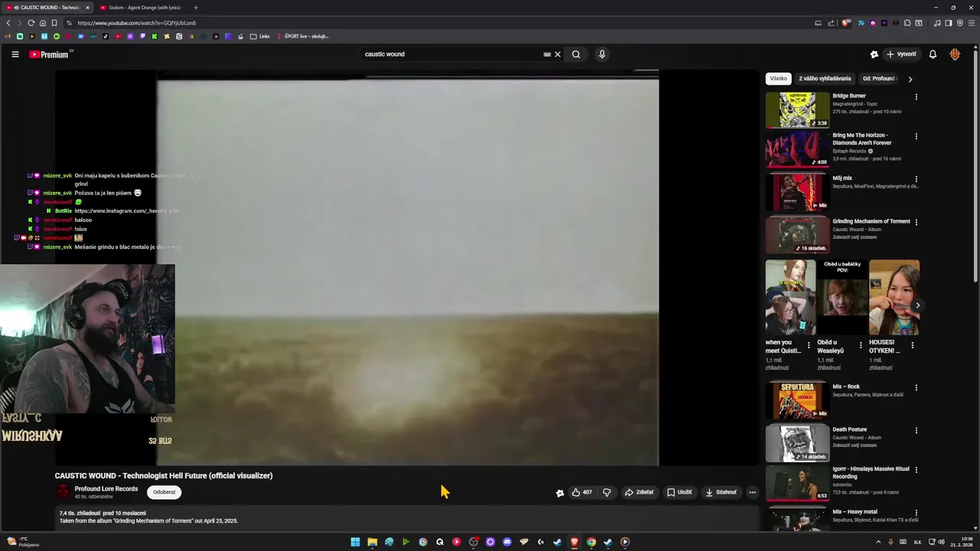Click the Vytvoriť create button
Image resolution: width=980 pixels, height=551 pixels.
pos(901,54)
